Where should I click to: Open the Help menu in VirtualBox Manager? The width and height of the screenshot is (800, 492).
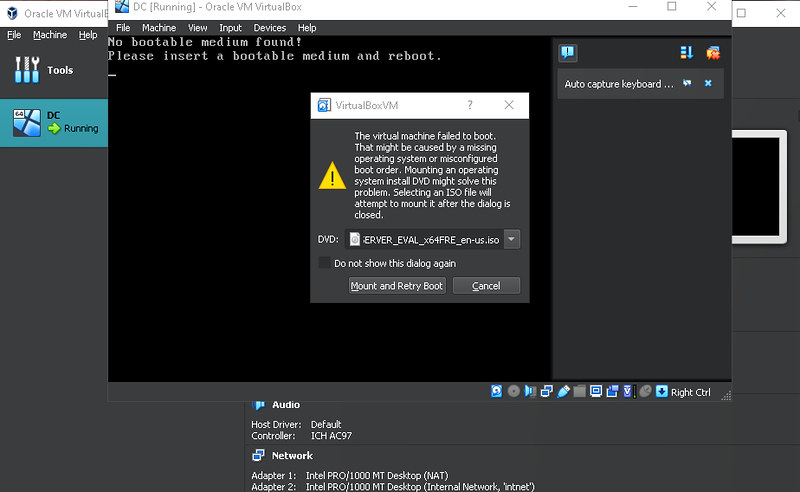point(88,35)
